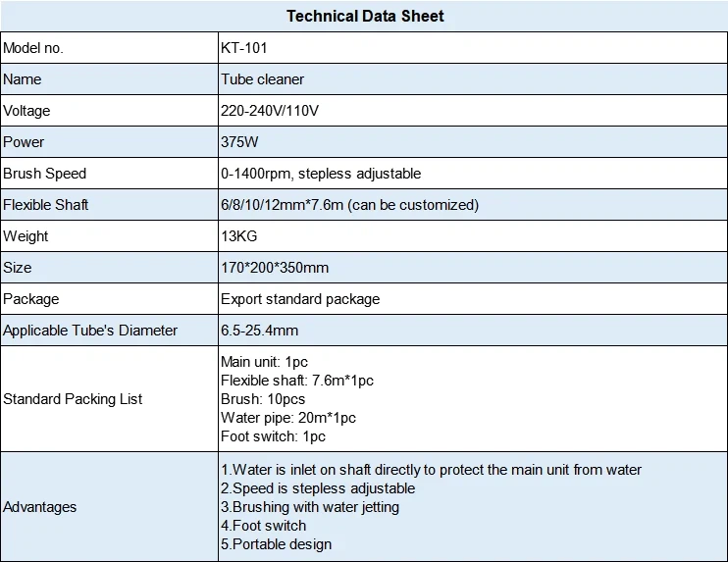Viewport: 728px width, 562px height.
Task: Click the 6/8/10/12mm*7.6m shaft specification
Action: (x=349, y=205)
